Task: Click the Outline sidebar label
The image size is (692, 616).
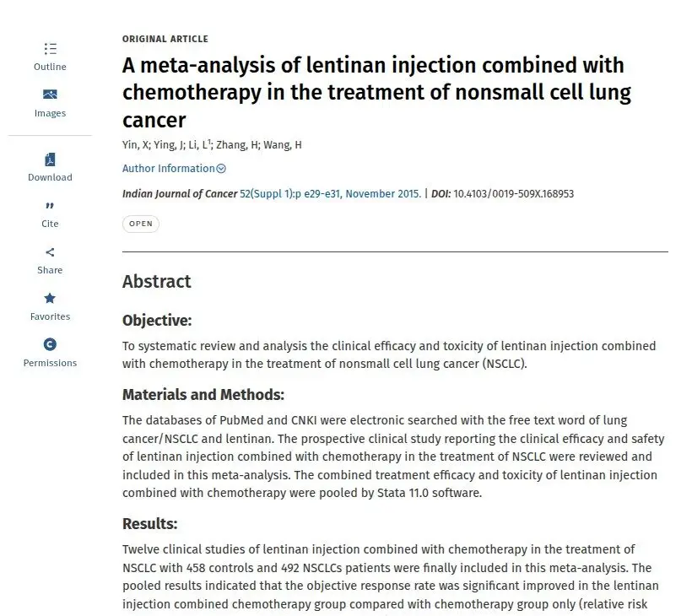Action: (x=50, y=67)
